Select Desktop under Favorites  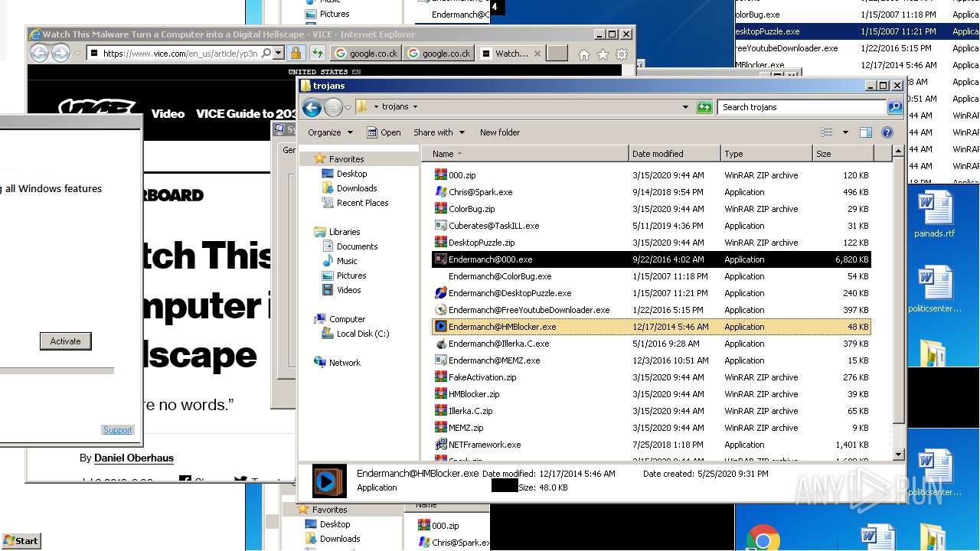[351, 174]
